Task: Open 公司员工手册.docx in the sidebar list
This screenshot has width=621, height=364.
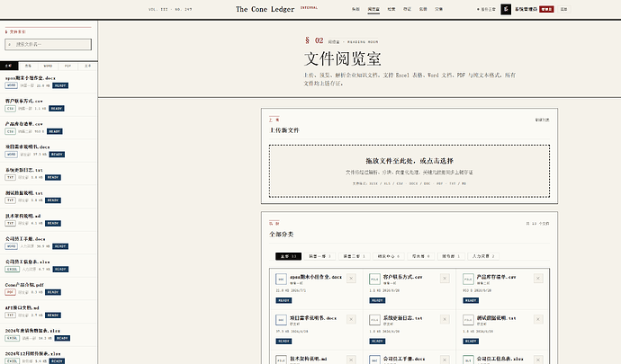Action: pos(49,243)
